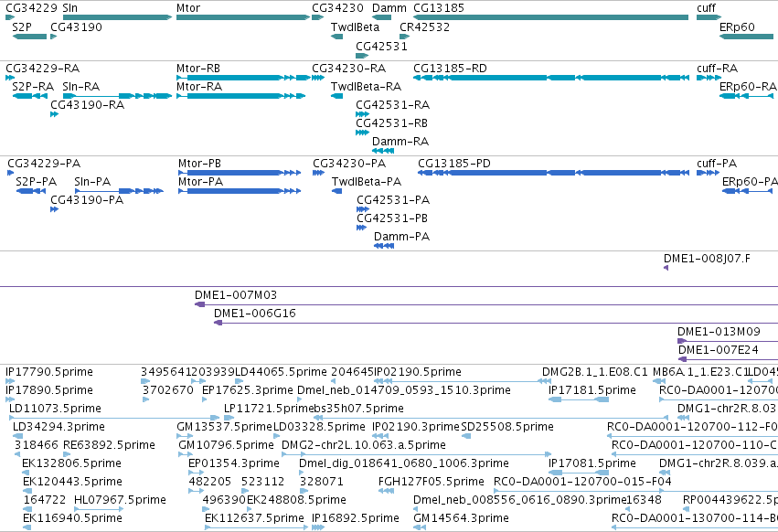Viewport: 778px width, 532px height.
Task: Click the Mtor-PA protein feature
Action: (240, 191)
